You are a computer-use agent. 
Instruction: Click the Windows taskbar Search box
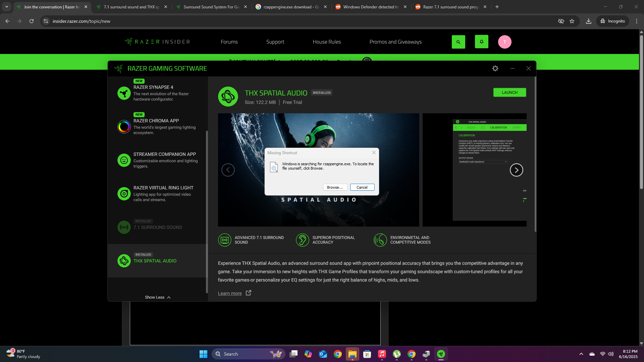(x=248, y=354)
